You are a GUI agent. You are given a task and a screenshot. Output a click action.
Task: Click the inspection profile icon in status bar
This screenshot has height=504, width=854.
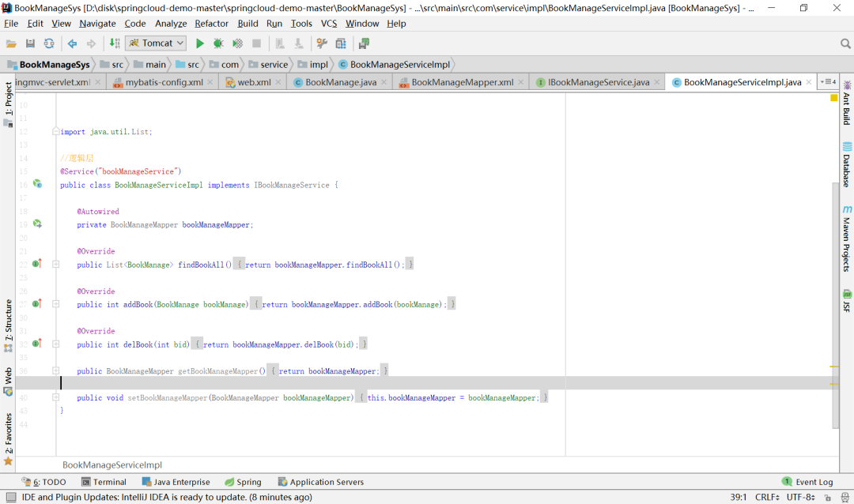tap(845, 498)
